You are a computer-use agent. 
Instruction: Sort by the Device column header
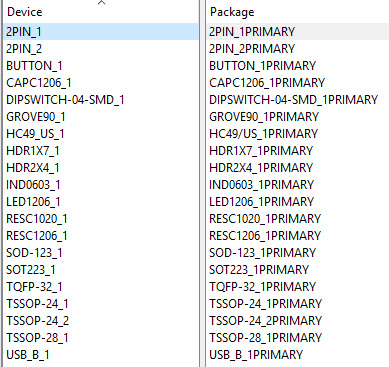point(101,12)
